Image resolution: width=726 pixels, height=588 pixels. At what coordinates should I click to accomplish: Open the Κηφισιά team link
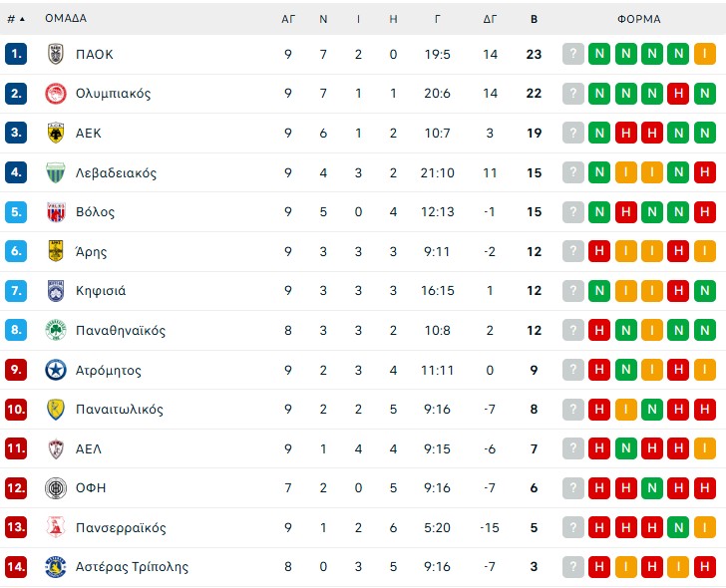[101, 291]
